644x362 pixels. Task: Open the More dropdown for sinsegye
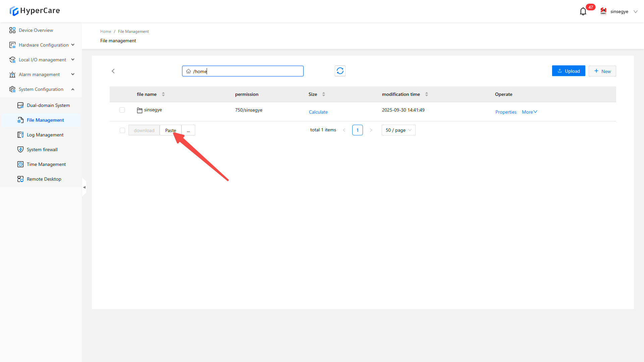point(529,112)
